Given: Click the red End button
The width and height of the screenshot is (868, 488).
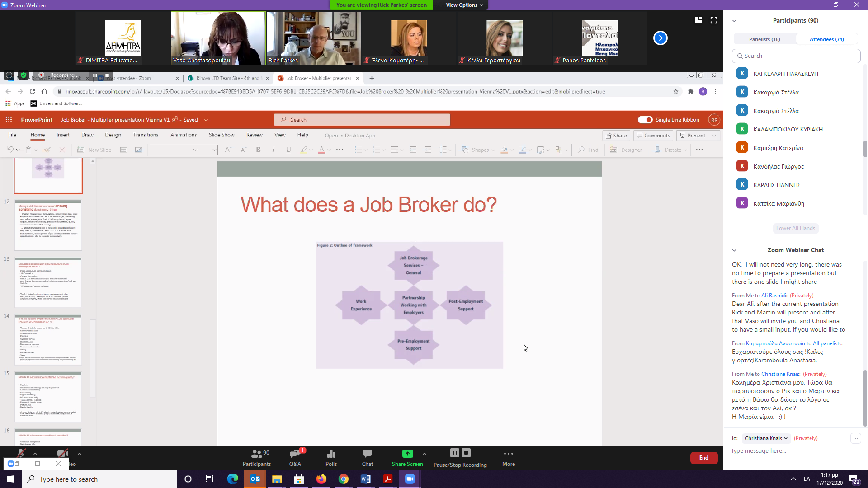Looking at the screenshot, I should [704, 458].
